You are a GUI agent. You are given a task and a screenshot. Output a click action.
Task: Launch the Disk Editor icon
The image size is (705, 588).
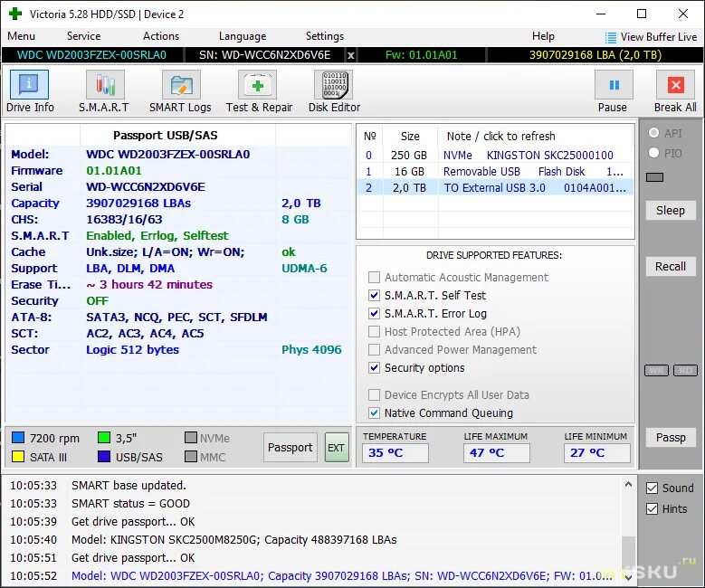333,84
